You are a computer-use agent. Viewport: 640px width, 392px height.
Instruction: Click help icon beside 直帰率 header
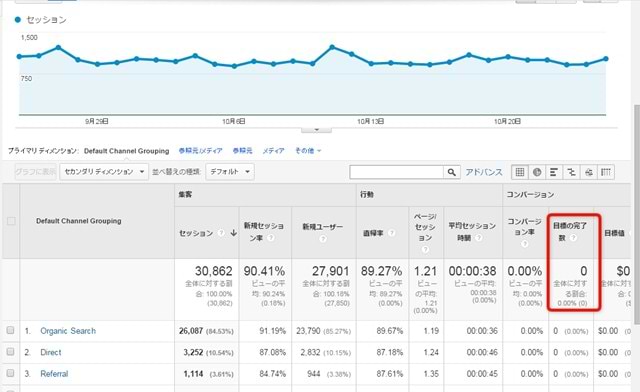tap(391, 233)
